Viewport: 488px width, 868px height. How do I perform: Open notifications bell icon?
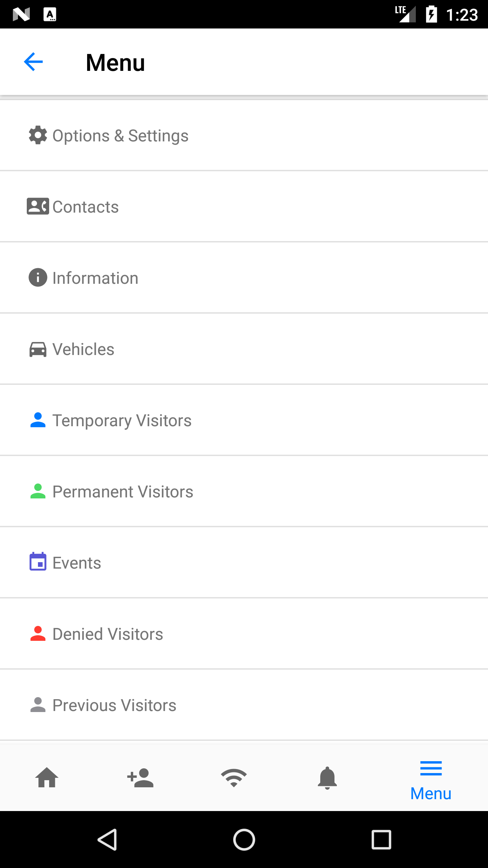pyautogui.click(x=327, y=778)
